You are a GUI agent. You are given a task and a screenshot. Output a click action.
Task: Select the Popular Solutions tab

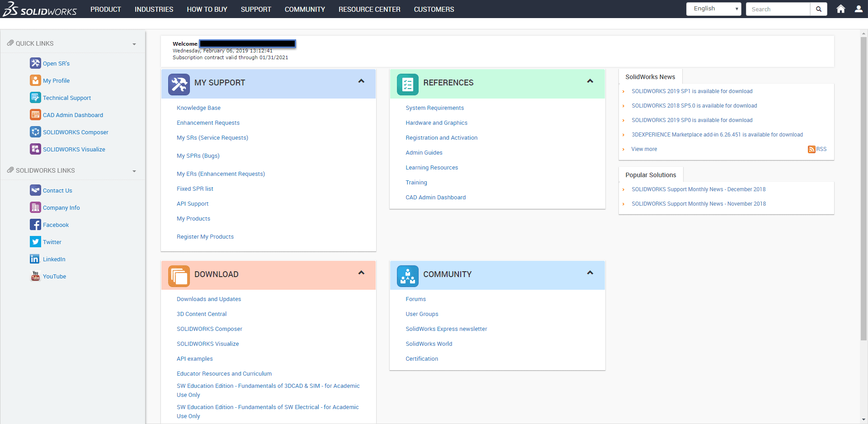pyautogui.click(x=651, y=175)
